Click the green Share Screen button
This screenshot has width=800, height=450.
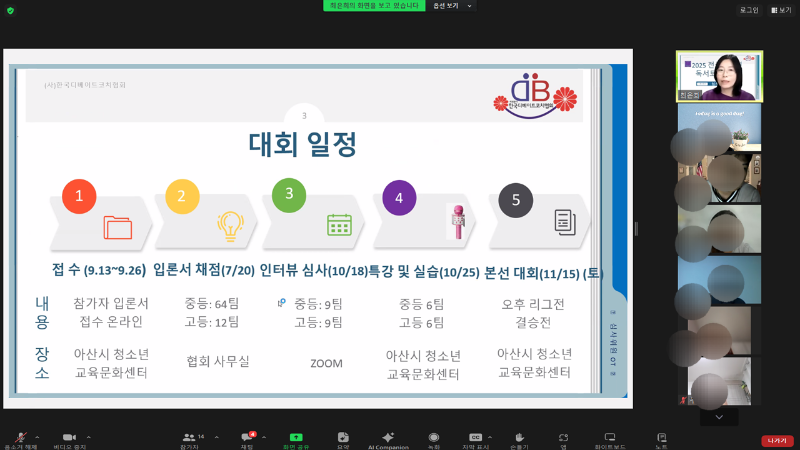[296, 438]
